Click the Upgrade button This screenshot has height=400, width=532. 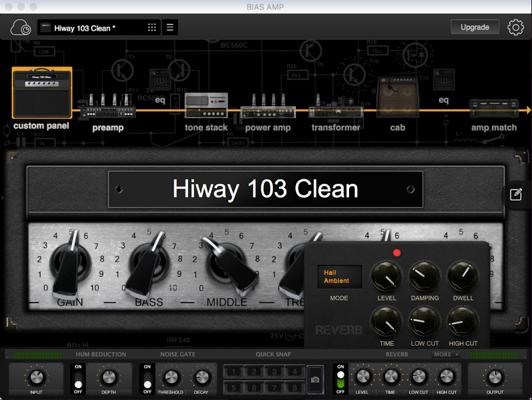click(x=475, y=27)
